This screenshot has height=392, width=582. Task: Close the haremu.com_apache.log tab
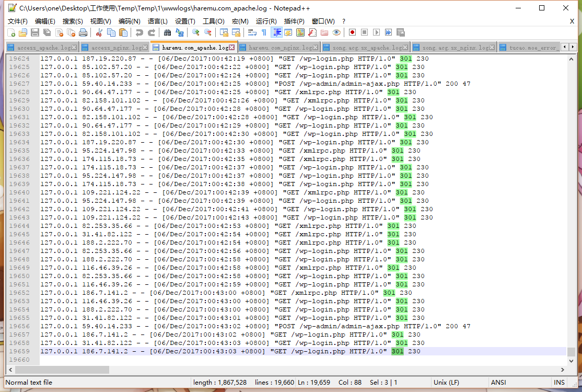coord(232,48)
